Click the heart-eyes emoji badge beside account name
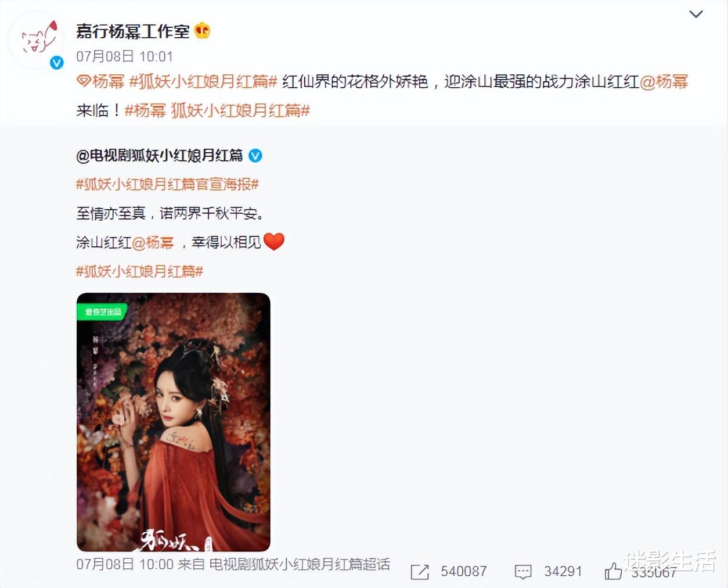The height and width of the screenshot is (588, 728). (202, 30)
